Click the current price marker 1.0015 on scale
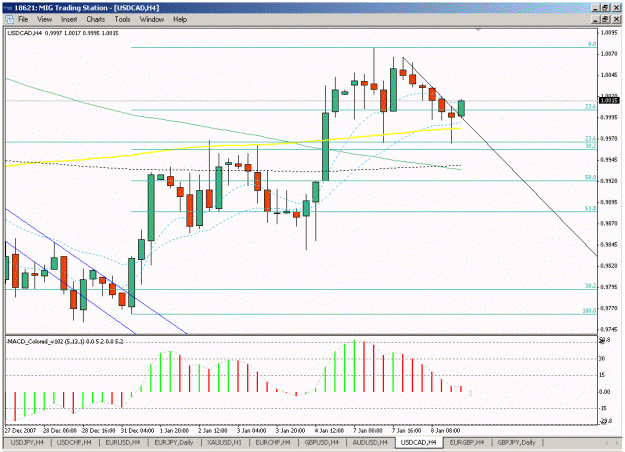625x452 pixels. click(x=609, y=100)
